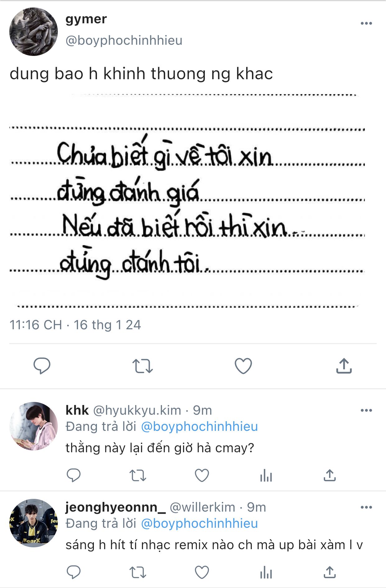Like jeonghyeonnn_'s reply
This screenshot has width=386, height=588.
pyautogui.click(x=202, y=572)
